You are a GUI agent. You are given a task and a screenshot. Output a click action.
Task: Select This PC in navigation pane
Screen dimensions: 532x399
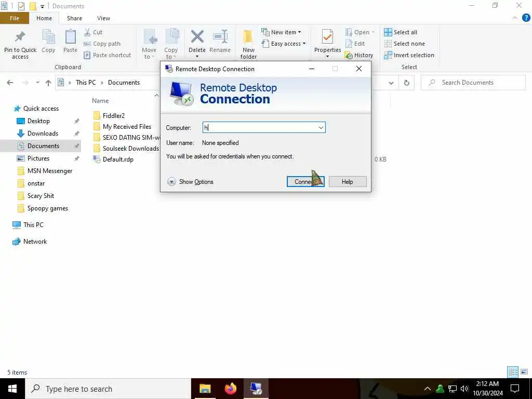pyautogui.click(x=28, y=225)
